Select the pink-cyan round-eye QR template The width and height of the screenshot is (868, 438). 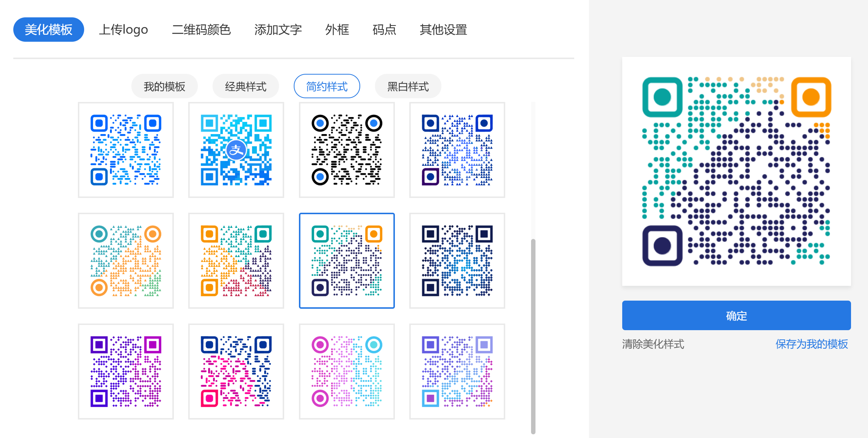pyautogui.click(x=347, y=372)
